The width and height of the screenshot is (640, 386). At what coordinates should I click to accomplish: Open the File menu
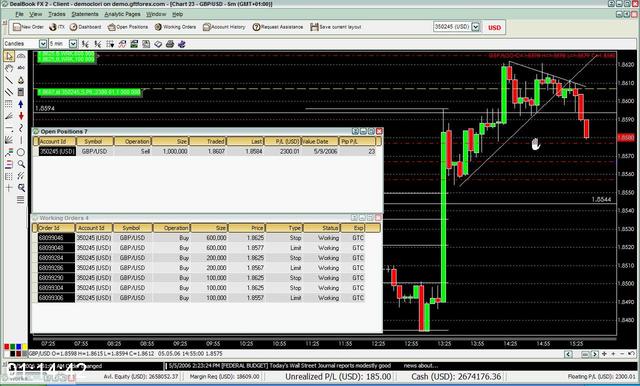(19, 14)
